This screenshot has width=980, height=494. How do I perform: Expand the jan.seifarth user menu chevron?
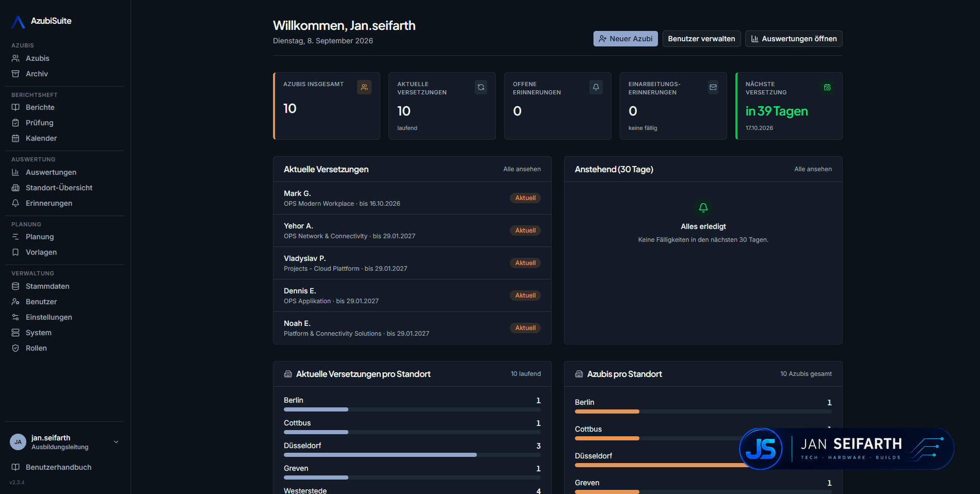tap(116, 442)
